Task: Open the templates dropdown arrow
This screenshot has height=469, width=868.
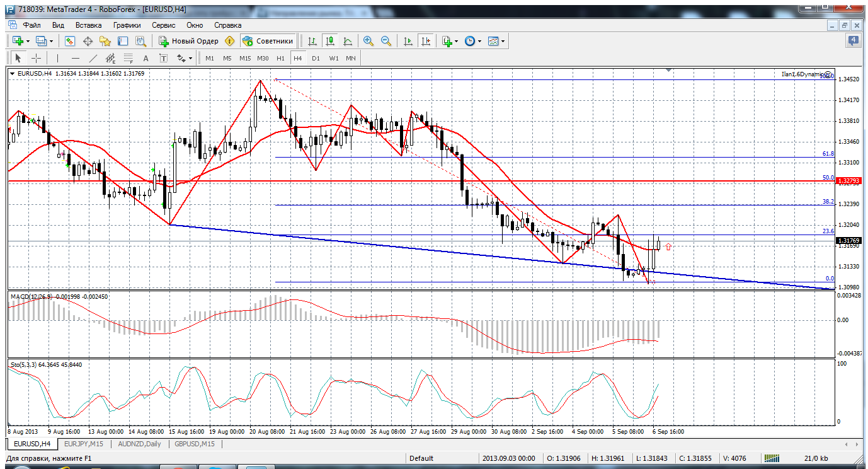Action: [503, 42]
